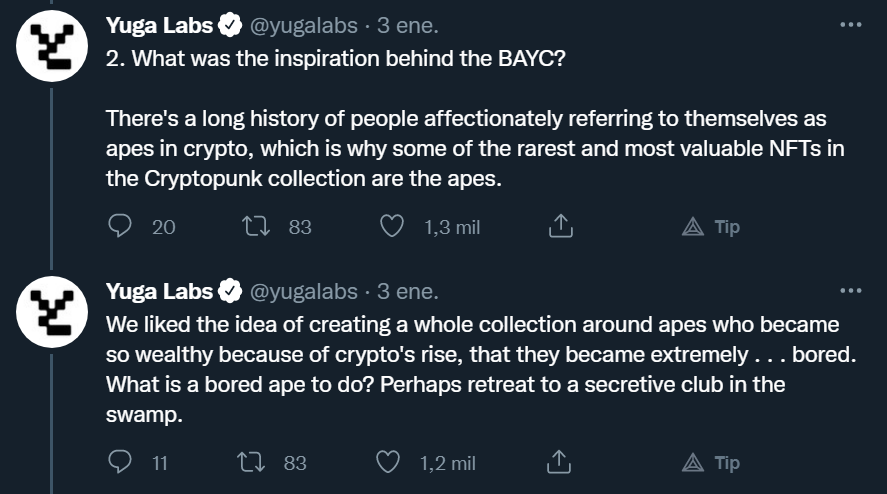
Task: View the 20 replies count on first tweet
Action: click(x=163, y=227)
